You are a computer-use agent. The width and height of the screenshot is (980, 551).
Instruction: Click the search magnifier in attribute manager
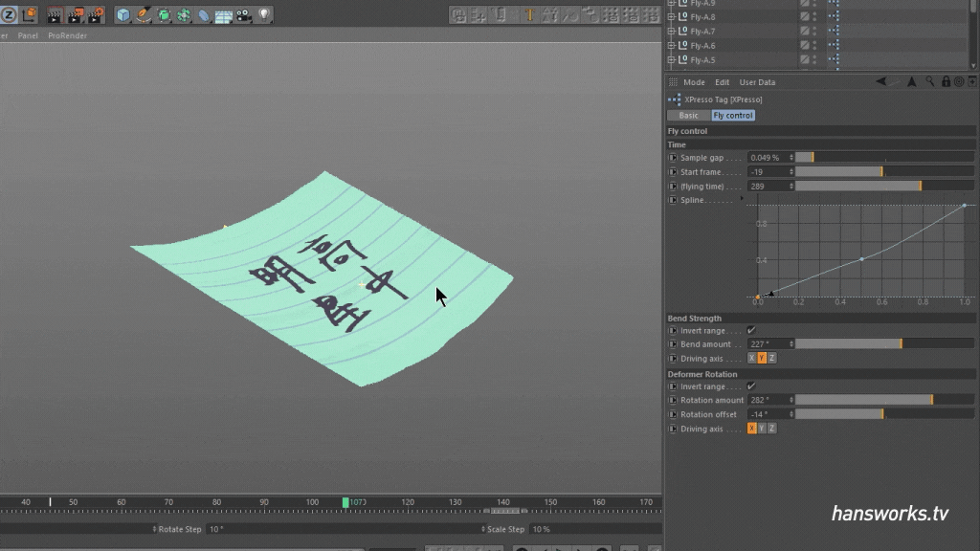click(930, 82)
